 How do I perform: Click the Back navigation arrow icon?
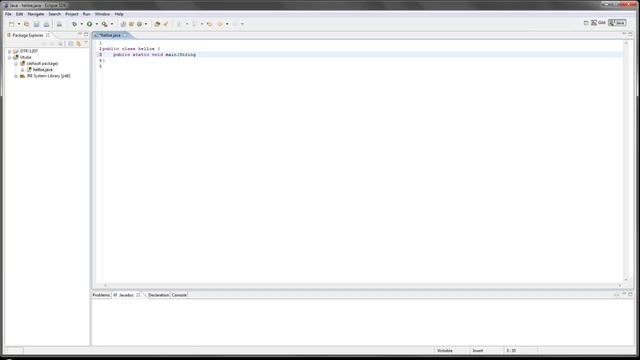[220, 24]
